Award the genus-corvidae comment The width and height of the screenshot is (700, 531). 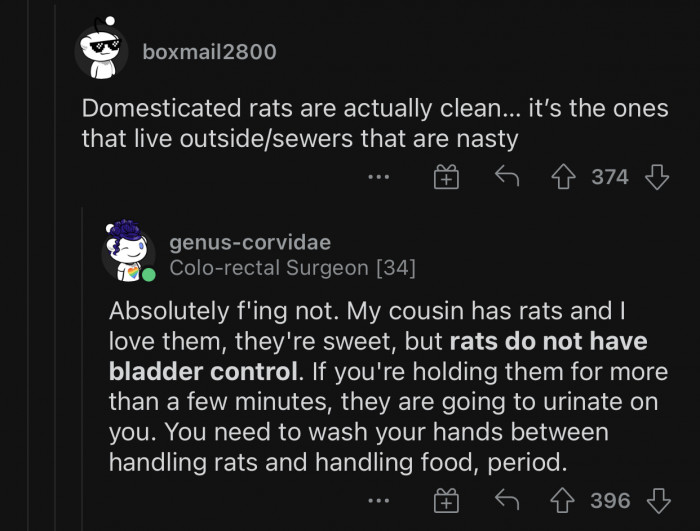[x=446, y=500]
